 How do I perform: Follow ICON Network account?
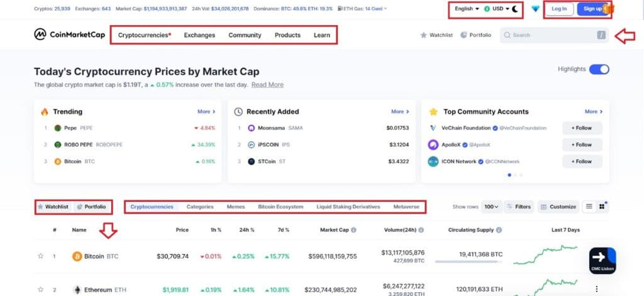[582, 162]
